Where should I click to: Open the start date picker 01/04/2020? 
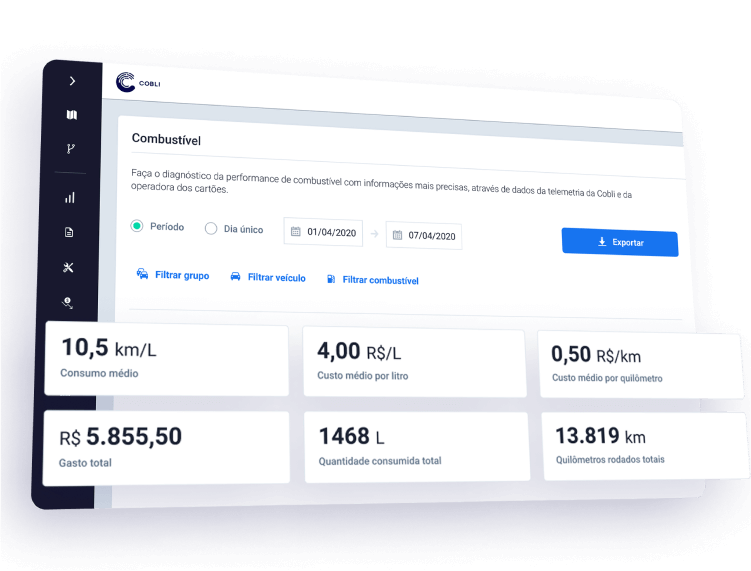(x=323, y=232)
